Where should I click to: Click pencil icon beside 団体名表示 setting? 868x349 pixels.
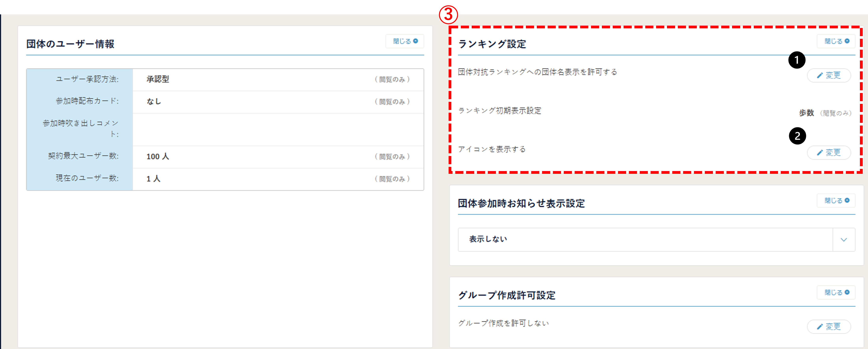click(820, 75)
